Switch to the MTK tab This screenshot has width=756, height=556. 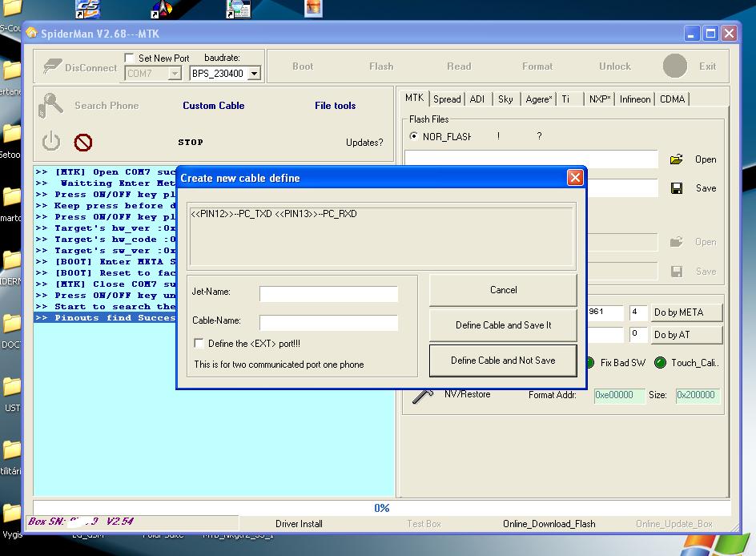click(414, 98)
